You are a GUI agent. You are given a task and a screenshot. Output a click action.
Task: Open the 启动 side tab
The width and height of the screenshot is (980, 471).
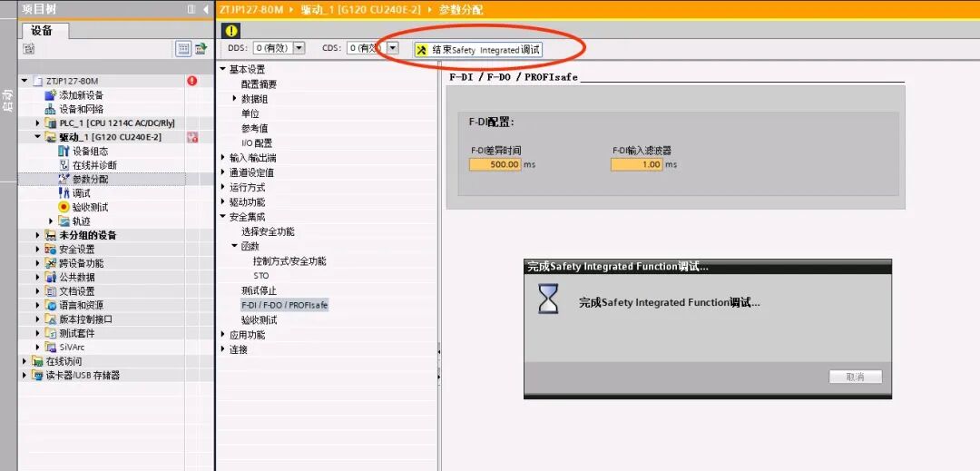coord(8,100)
